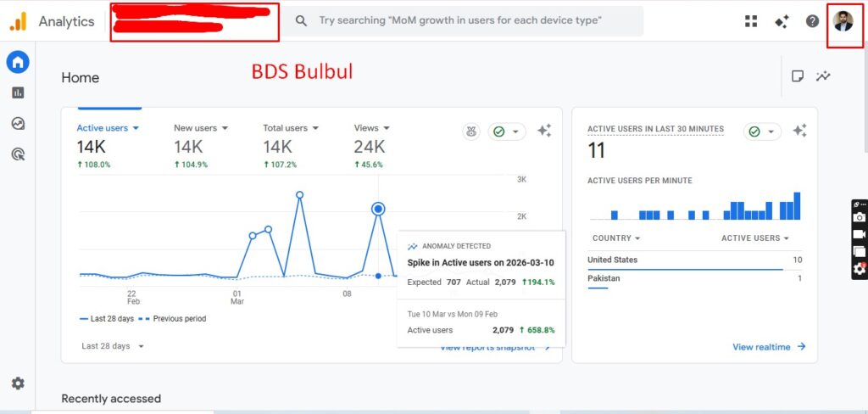Open the Active users metric dropdown
868x414 pixels.
click(108, 128)
